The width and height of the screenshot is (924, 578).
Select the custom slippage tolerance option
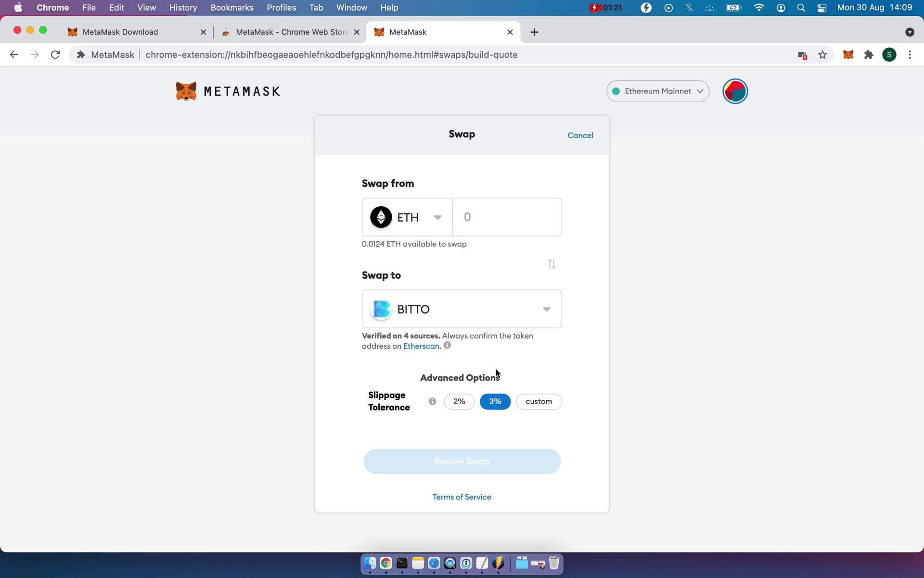(539, 401)
